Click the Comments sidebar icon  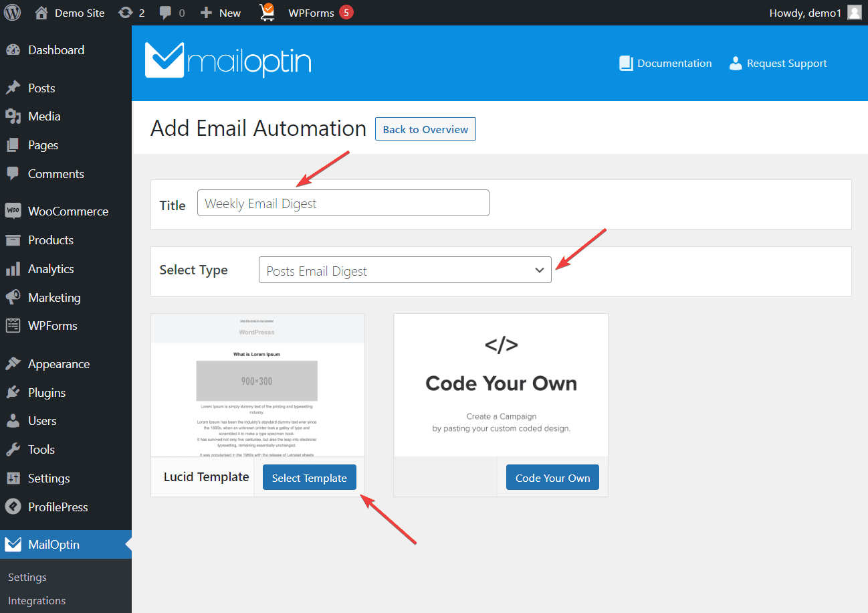[13, 174]
